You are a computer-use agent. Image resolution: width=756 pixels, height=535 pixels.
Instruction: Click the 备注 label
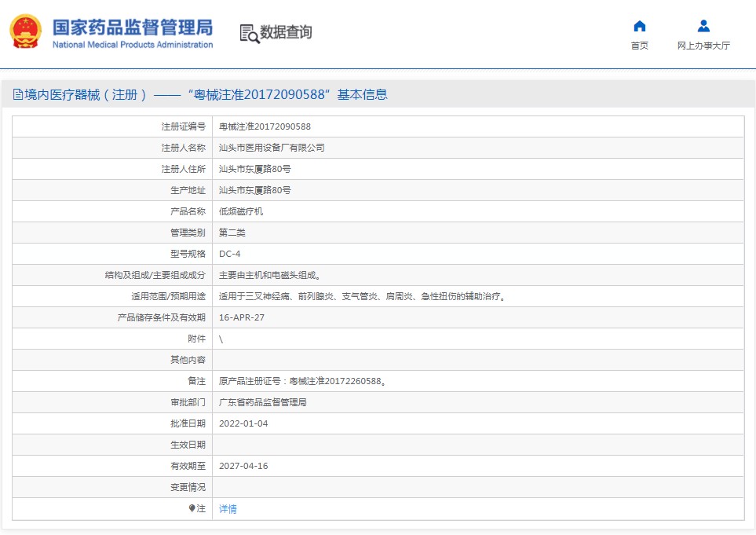click(x=196, y=381)
